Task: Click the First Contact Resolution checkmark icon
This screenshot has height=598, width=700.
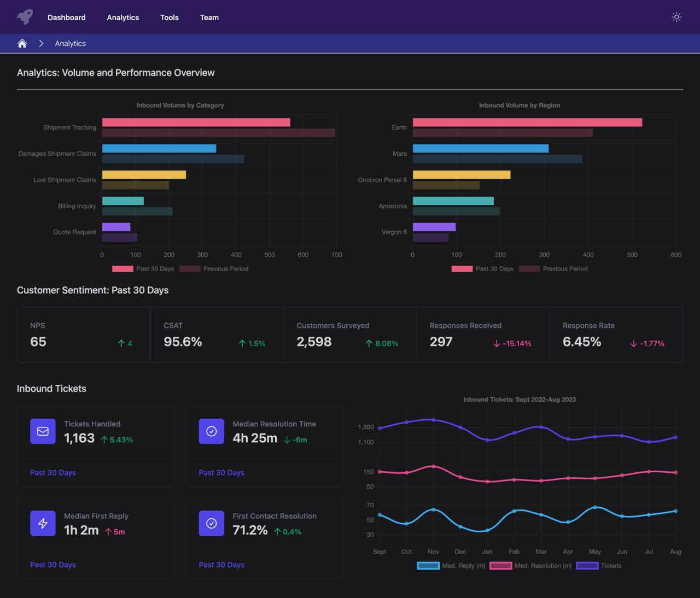Action: tap(211, 523)
